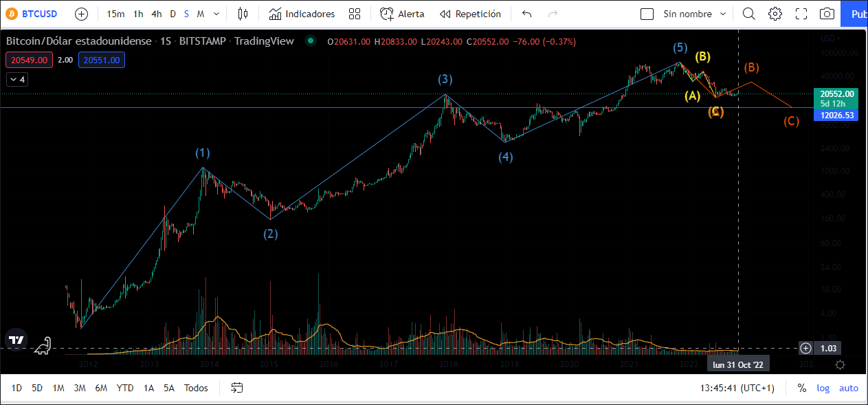
Task: Toggle percent scale mode
Action: (x=801, y=388)
